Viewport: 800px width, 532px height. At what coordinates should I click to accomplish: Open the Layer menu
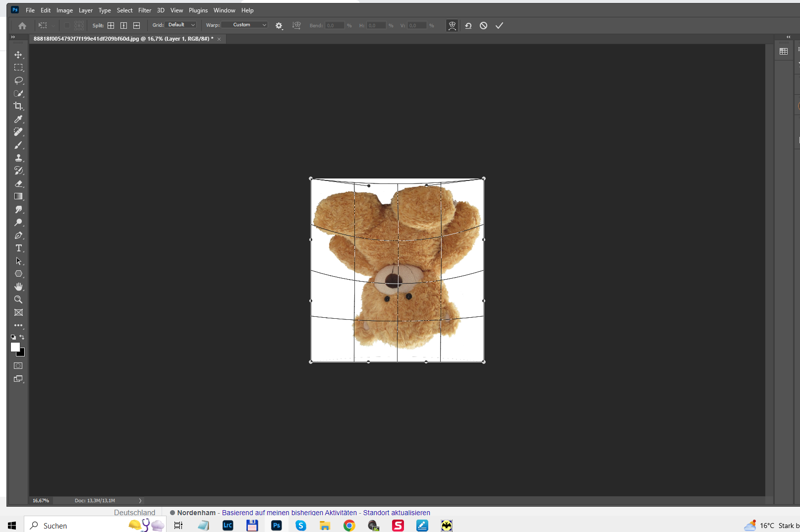(x=85, y=10)
